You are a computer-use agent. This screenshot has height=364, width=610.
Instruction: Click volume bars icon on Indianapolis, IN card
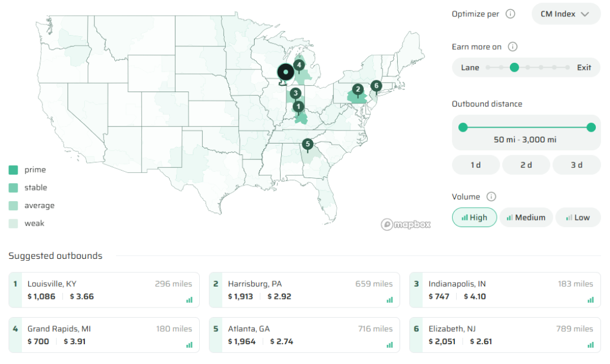point(591,300)
